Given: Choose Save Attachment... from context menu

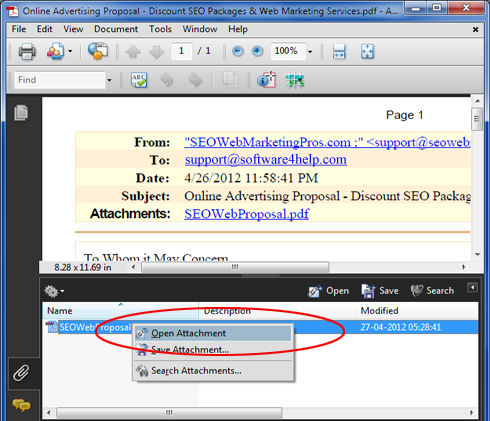Looking at the screenshot, I should (x=213, y=350).
